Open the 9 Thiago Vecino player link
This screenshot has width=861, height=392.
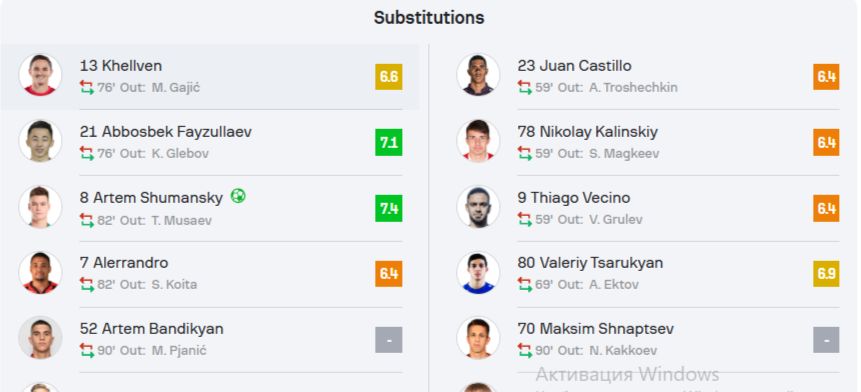[x=574, y=198]
